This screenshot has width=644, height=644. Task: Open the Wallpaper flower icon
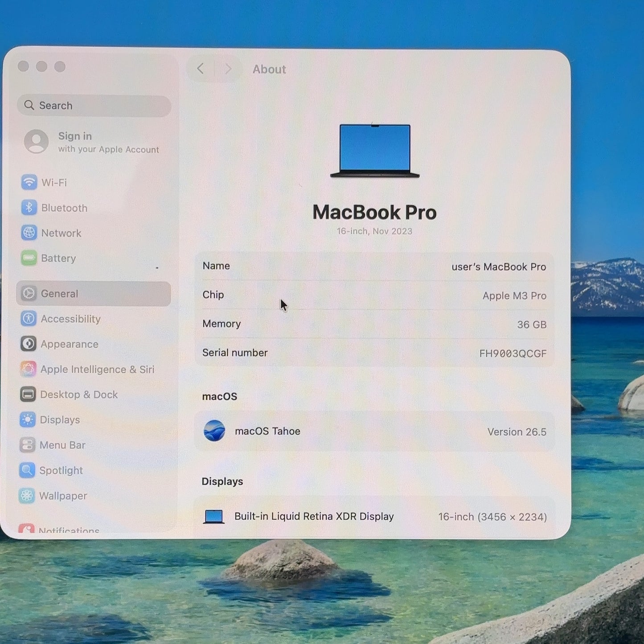pos(27,496)
